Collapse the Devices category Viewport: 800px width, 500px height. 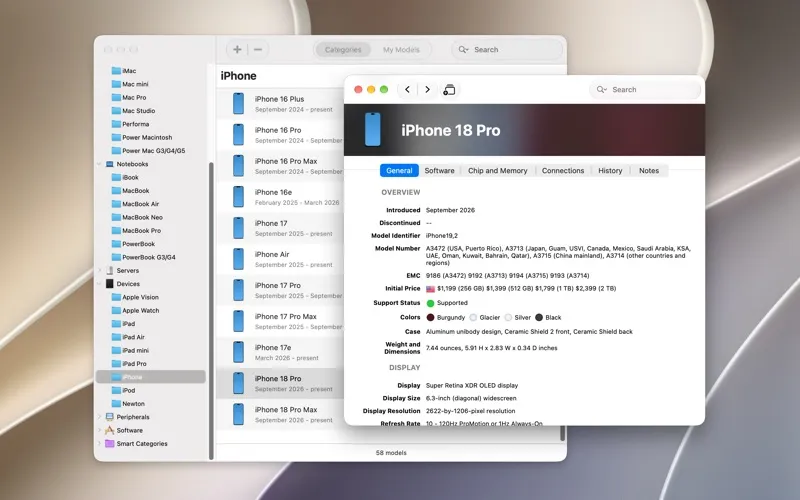tap(99, 284)
